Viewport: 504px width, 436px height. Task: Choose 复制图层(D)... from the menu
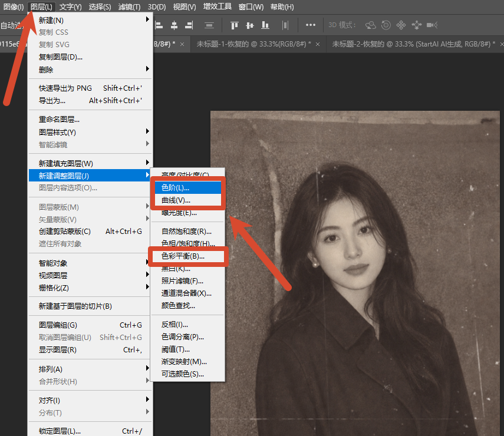[x=90, y=57]
